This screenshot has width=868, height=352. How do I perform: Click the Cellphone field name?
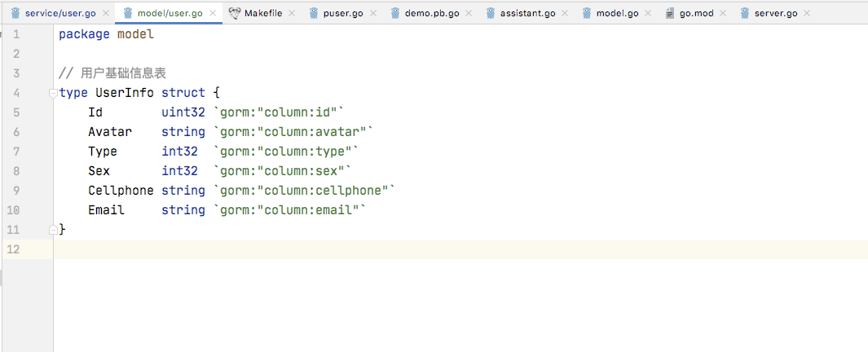click(x=121, y=191)
